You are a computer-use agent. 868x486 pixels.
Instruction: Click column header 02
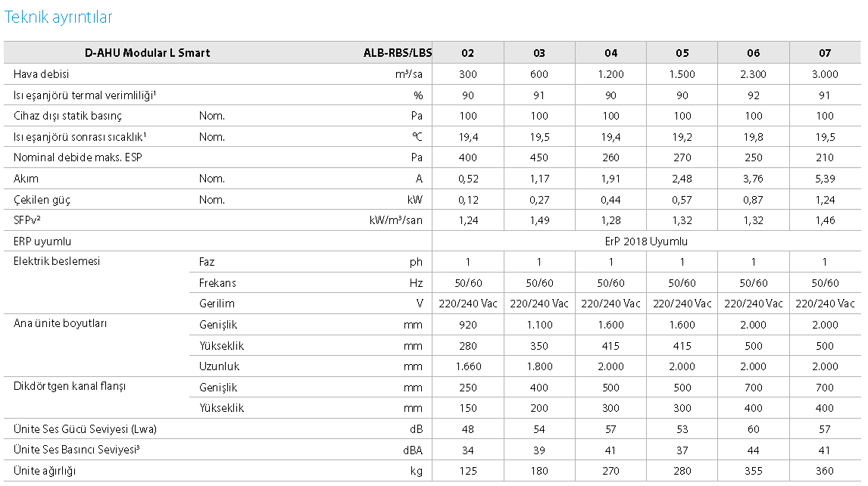[x=467, y=53]
